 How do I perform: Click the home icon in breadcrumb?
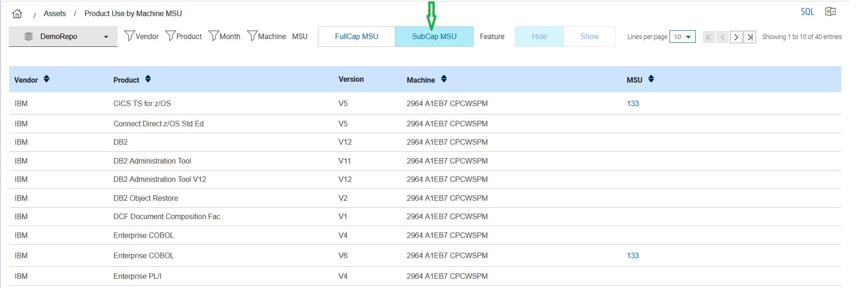tap(17, 14)
